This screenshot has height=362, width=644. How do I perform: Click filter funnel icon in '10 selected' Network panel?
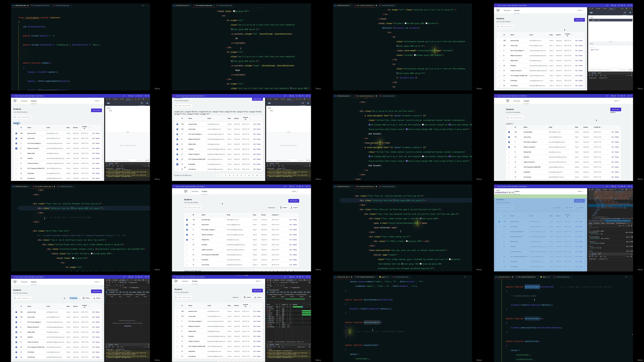[x=112, y=283]
